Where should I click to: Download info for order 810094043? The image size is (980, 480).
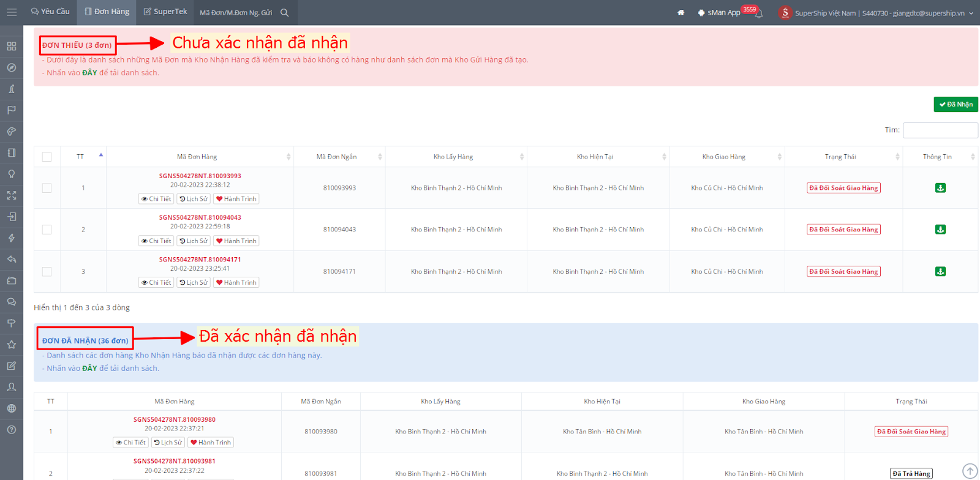[x=940, y=230]
